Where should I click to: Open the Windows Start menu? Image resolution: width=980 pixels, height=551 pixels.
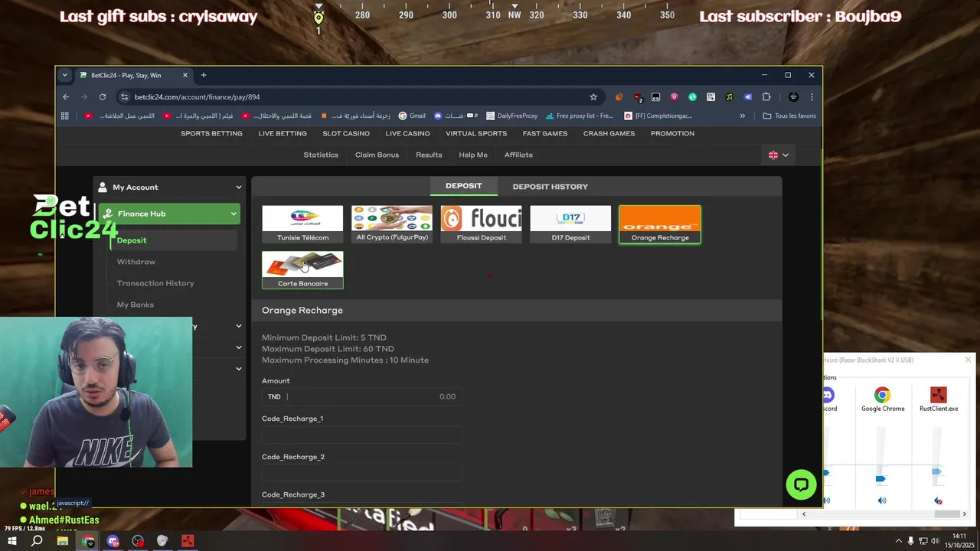[12, 541]
